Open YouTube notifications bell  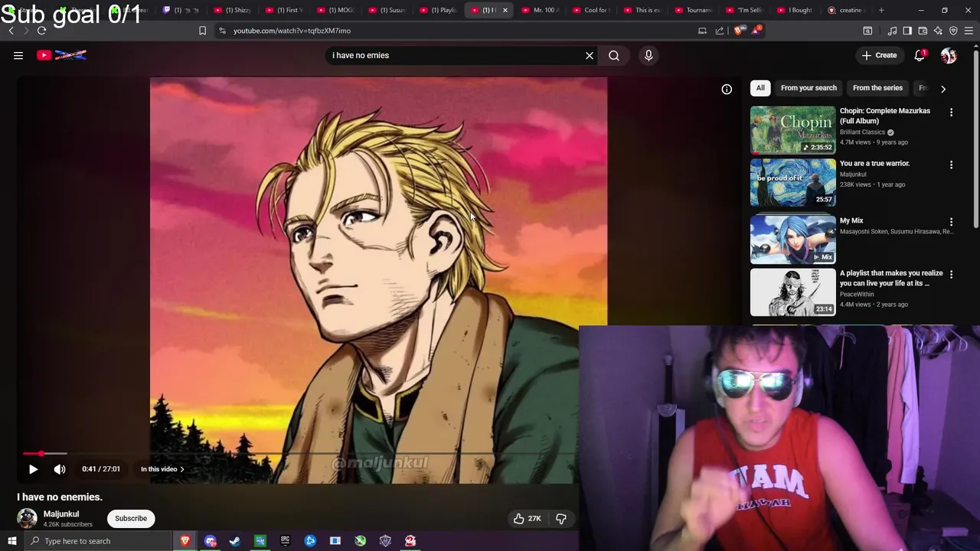click(920, 55)
